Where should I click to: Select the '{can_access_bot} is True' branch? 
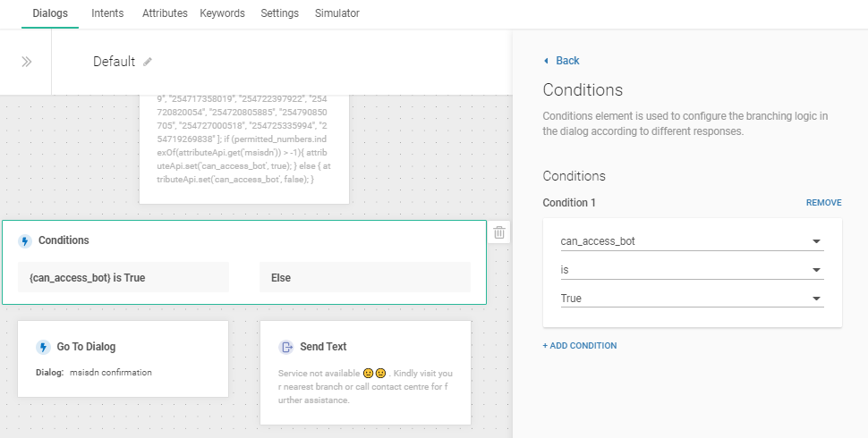point(123,277)
